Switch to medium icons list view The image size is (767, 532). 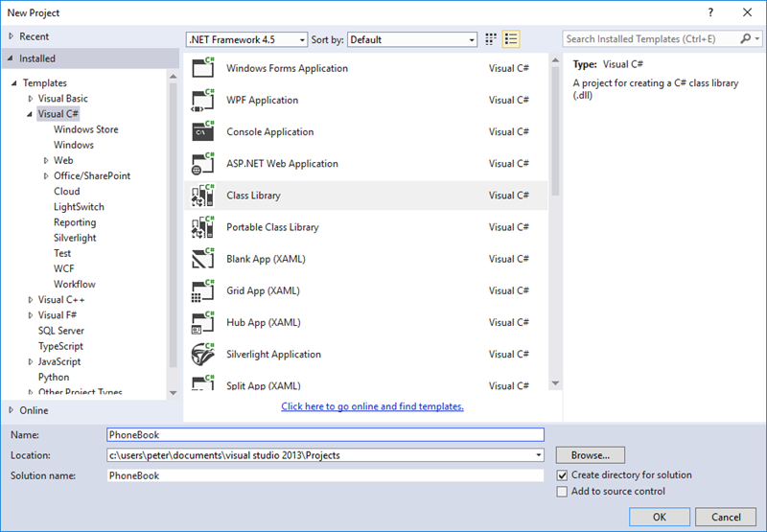tap(511, 39)
